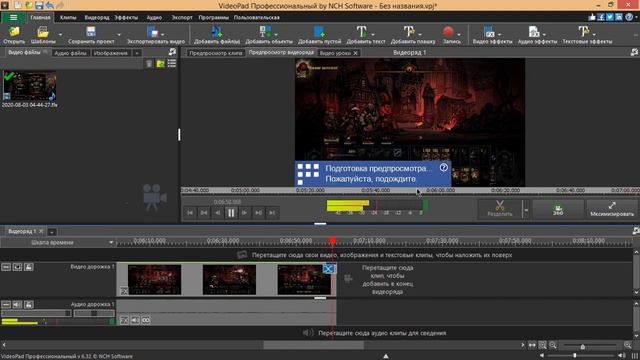The height and width of the screenshot is (360, 640).
Task: Switch to the Изображения tab
Action: (110, 53)
